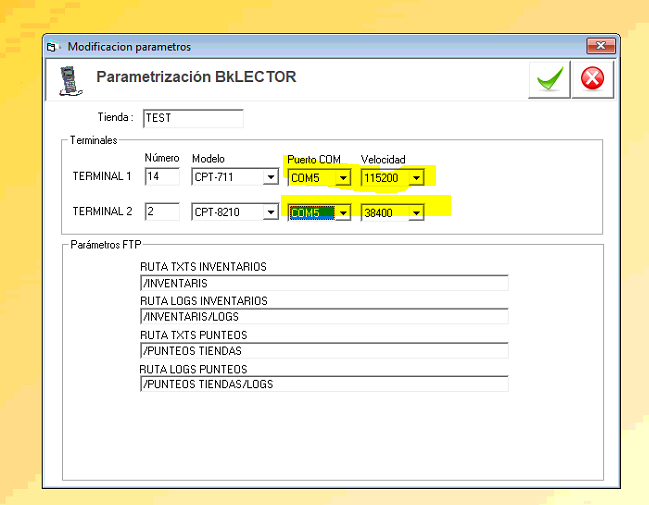
Task: Click the Modificacion parametros title bar
Action: click(x=300, y=46)
